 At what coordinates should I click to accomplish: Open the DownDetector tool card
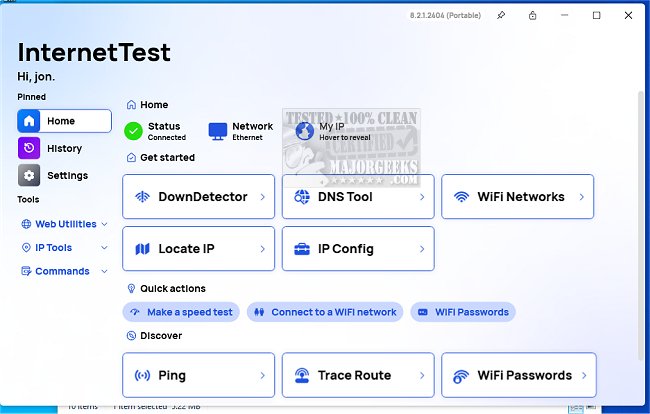(198, 197)
